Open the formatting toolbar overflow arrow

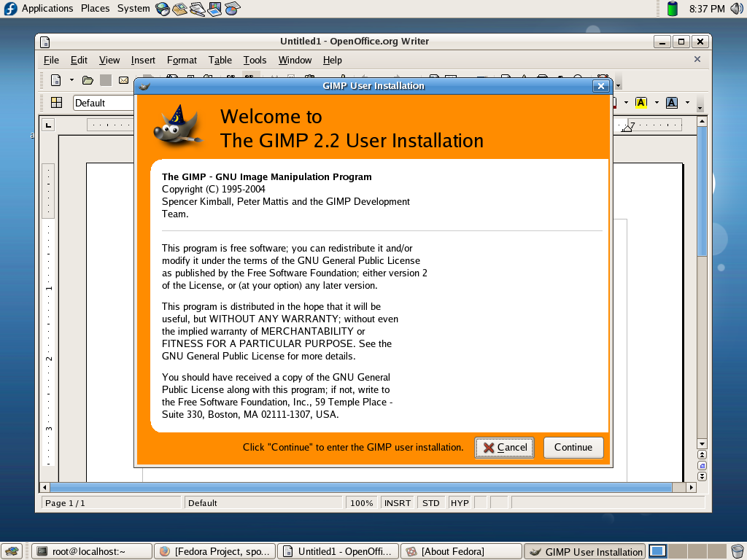(x=700, y=108)
